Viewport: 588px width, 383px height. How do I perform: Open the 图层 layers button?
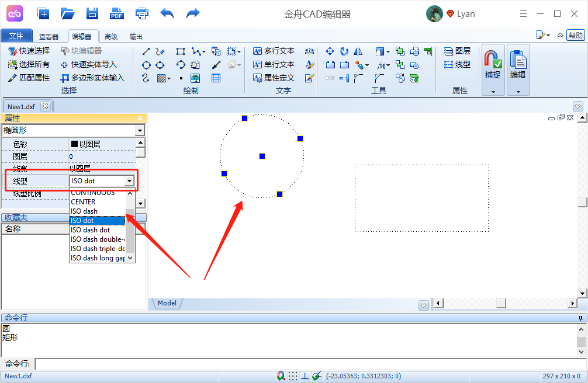pos(457,51)
